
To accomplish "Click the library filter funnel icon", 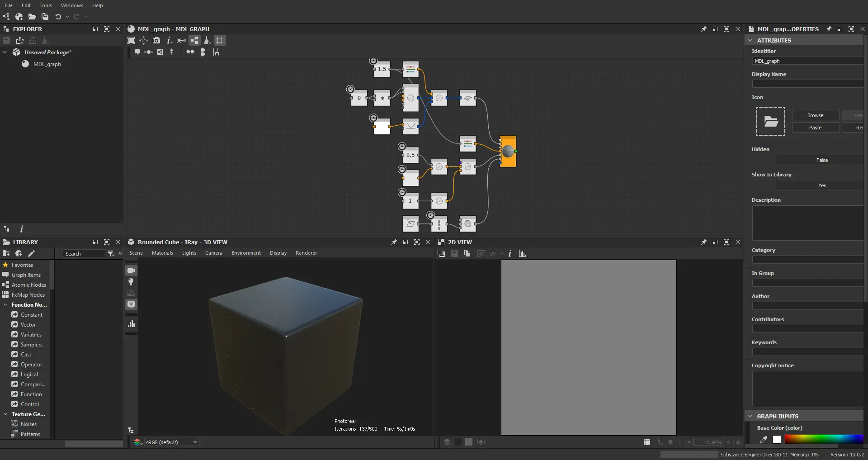I will [111, 254].
